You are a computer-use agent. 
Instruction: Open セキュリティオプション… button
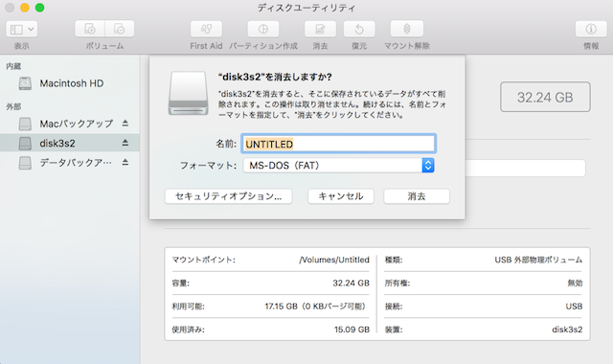click(x=228, y=196)
